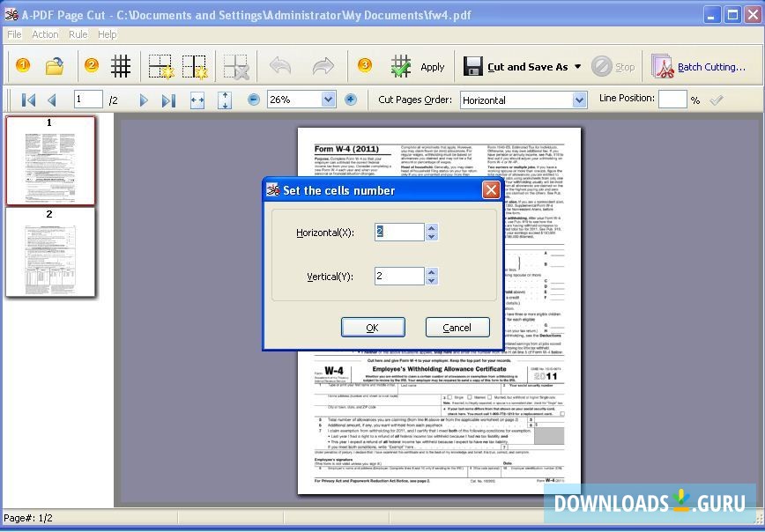Expand the Cut and Save As arrow

point(577,66)
